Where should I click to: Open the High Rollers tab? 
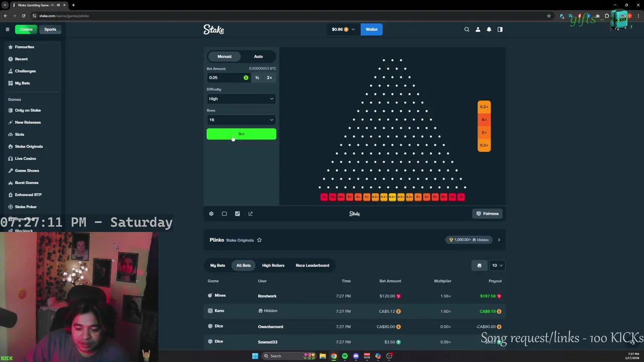pyautogui.click(x=273, y=265)
